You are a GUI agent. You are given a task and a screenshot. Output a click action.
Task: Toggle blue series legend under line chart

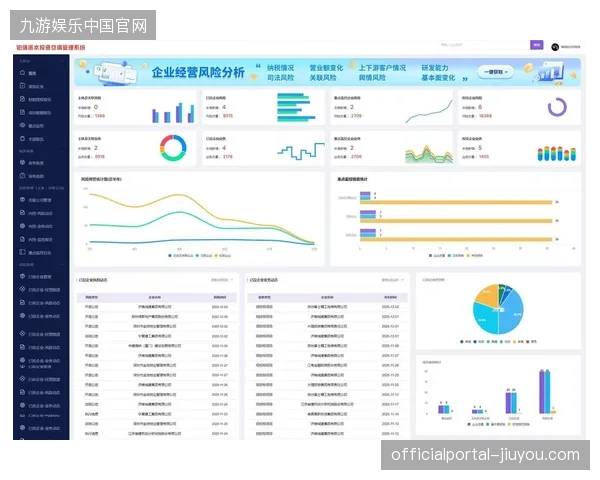point(180,255)
